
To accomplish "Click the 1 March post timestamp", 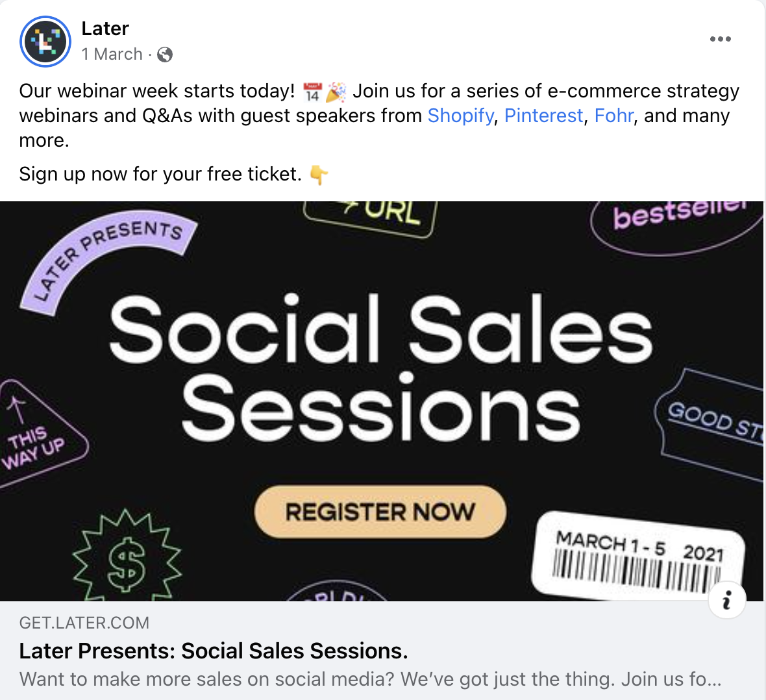I will 112,55.
